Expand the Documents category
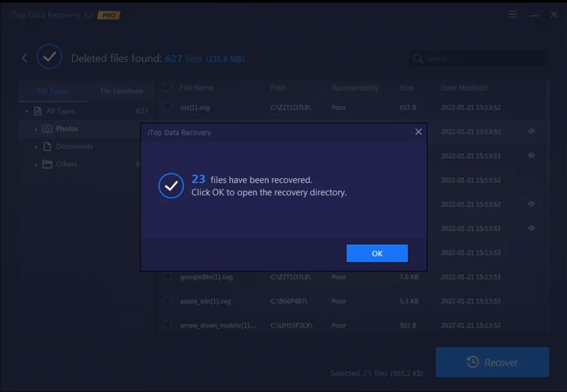 [x=36, y=147]
